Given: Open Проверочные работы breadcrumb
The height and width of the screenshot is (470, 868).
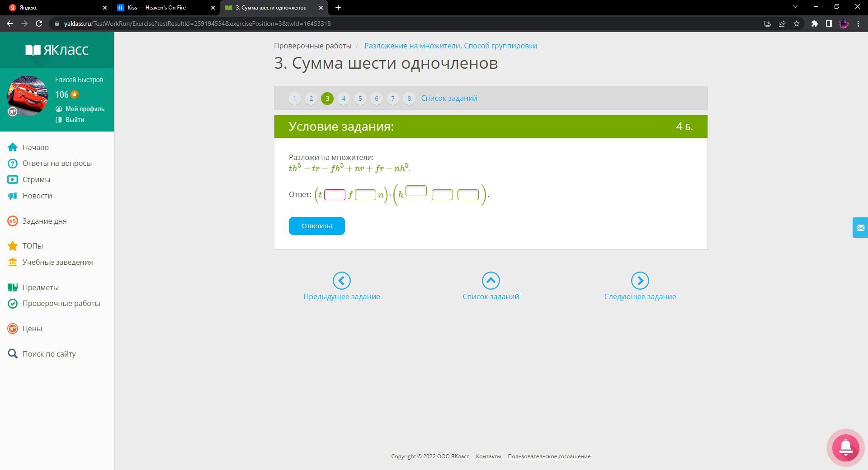Looking at the screenshot, I should click(312, 46).
